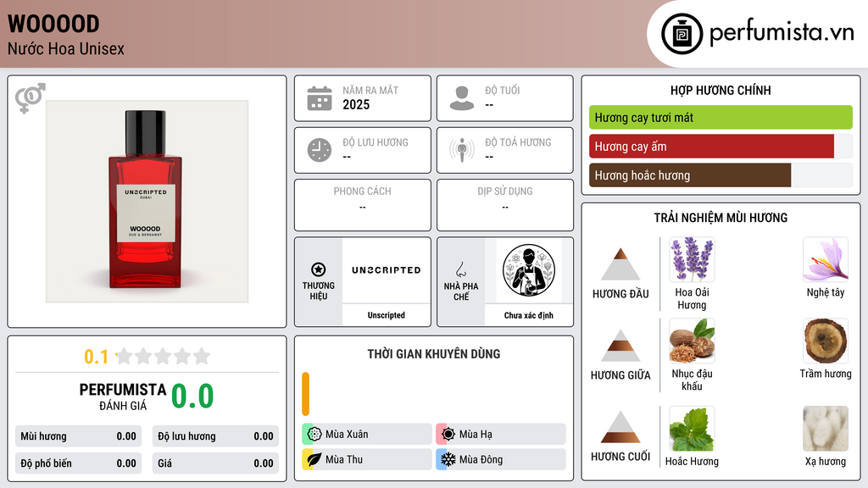
Task: Click the orange recommended time bar
Action: coord(305,394)
